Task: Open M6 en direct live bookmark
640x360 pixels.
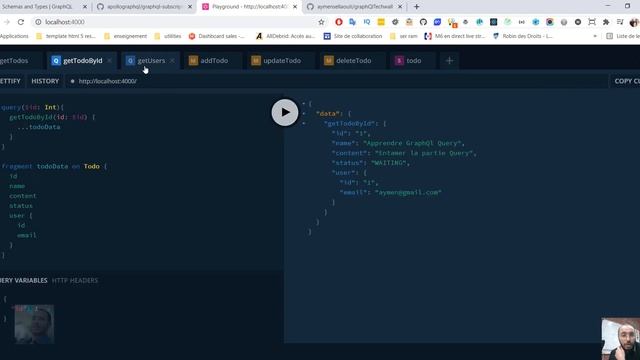Action: pos(454,36)
